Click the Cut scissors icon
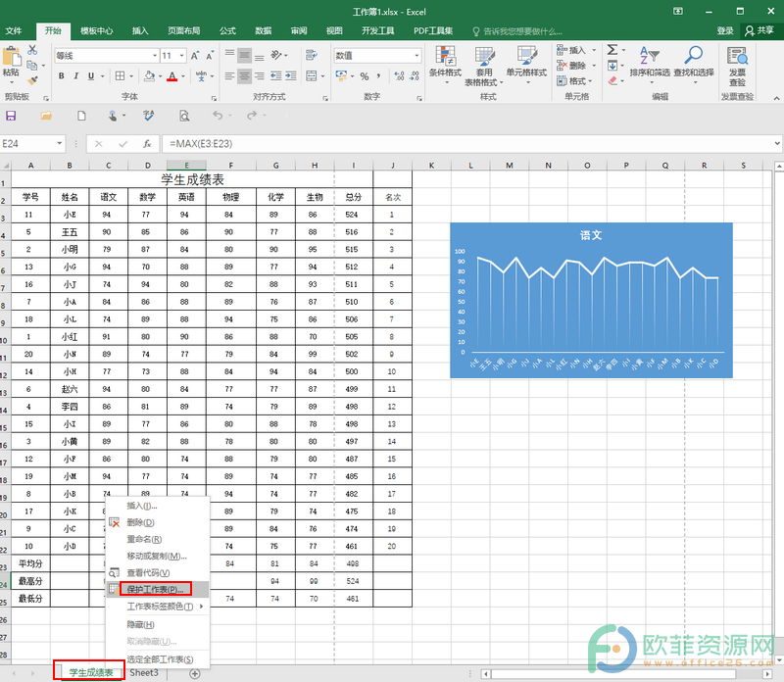This screenshot has width=784, height=682. coord(32,50)
